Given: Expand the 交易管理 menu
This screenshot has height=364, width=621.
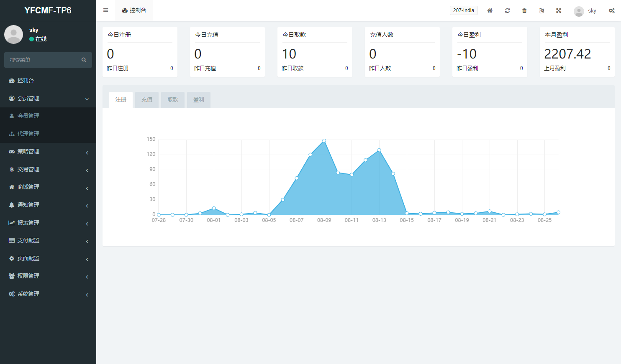Looking at the screenshot, I should click(48, 169).
